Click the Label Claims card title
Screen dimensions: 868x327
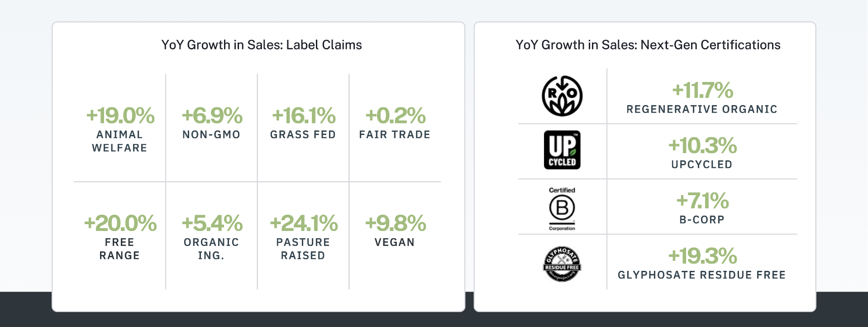point(262,45)
